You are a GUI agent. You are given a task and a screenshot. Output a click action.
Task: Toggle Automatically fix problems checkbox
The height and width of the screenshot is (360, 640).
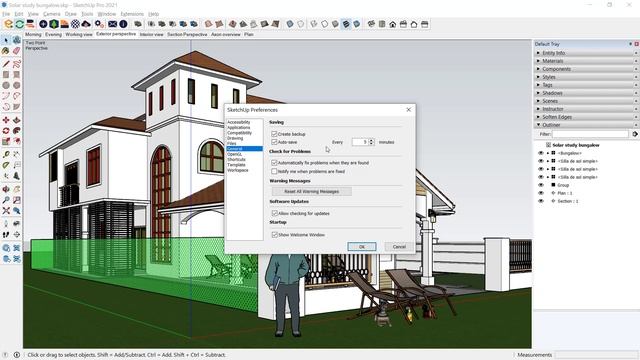(274, 162)
